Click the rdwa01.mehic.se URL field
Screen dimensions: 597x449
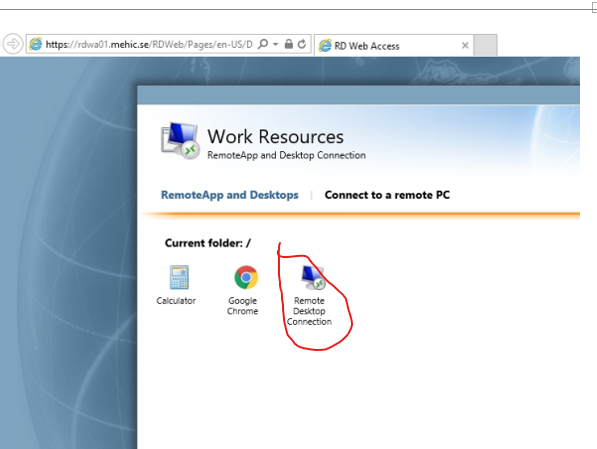pos(148,44)
